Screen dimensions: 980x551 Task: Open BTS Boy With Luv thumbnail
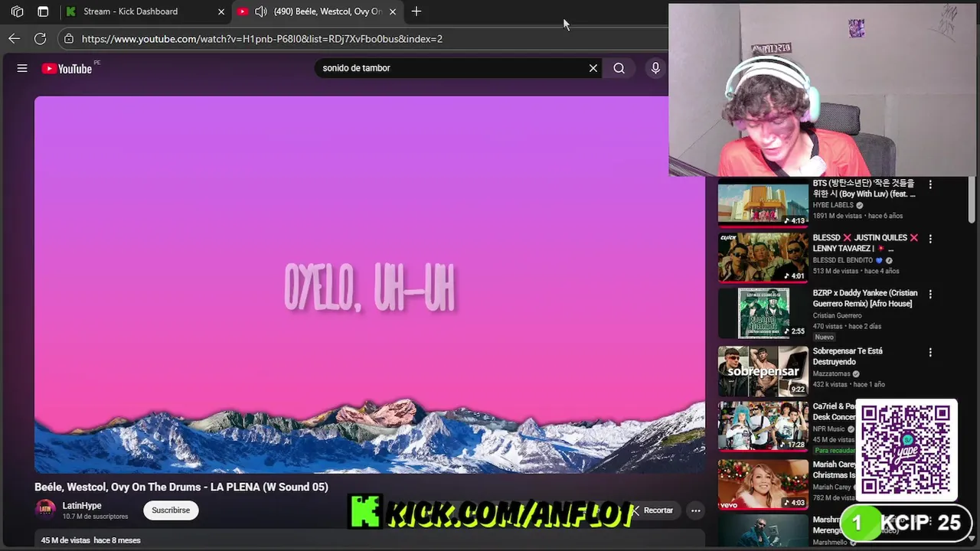[763, 203]
